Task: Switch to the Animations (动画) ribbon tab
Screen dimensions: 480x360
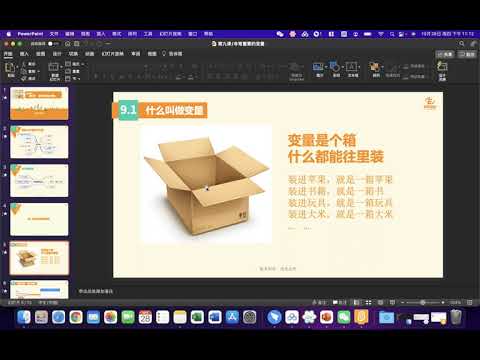Action: [89, 54]
